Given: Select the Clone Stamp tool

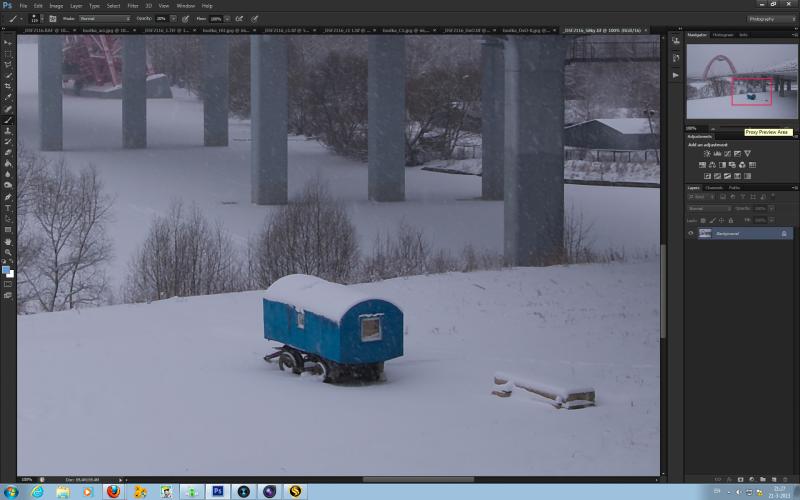Looking at the screenshot, I should [x=8, y=131].
